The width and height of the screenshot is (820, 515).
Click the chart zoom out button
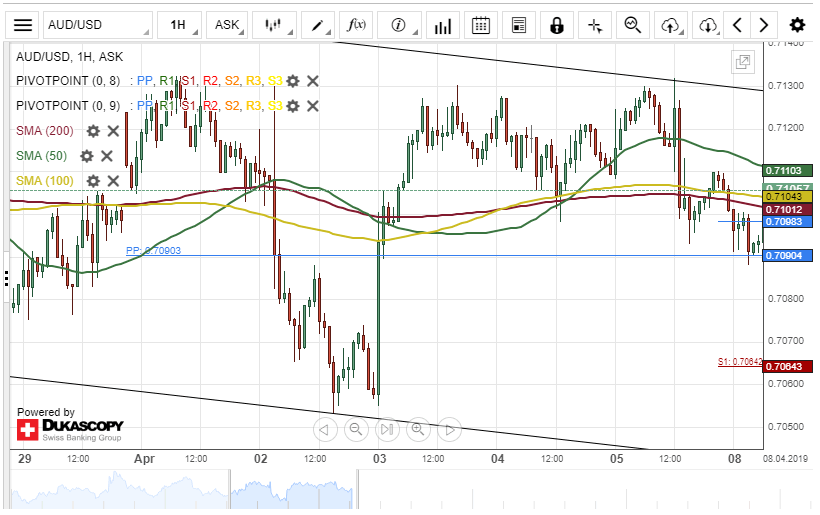pos(355,430)
